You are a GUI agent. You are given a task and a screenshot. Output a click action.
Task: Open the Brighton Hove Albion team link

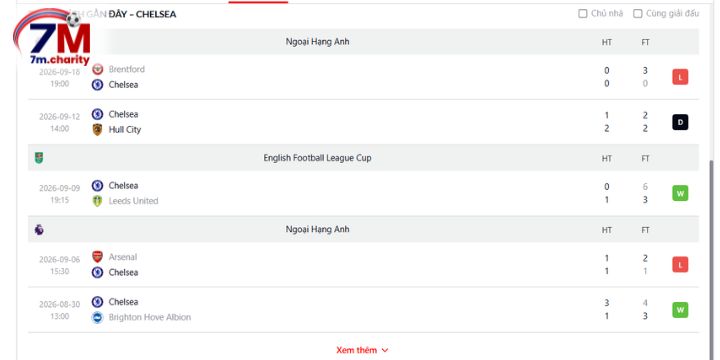pyautogui.click(x=150, y=317)
